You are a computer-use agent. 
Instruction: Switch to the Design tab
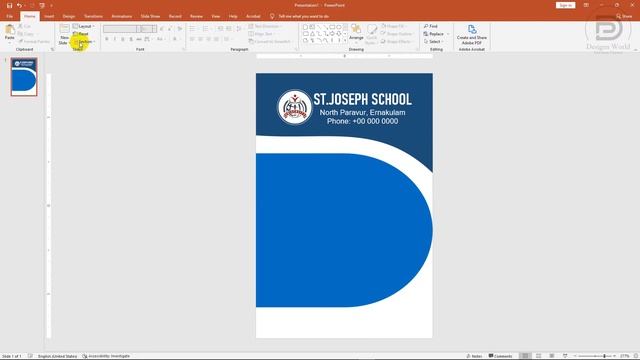[69, 16]
